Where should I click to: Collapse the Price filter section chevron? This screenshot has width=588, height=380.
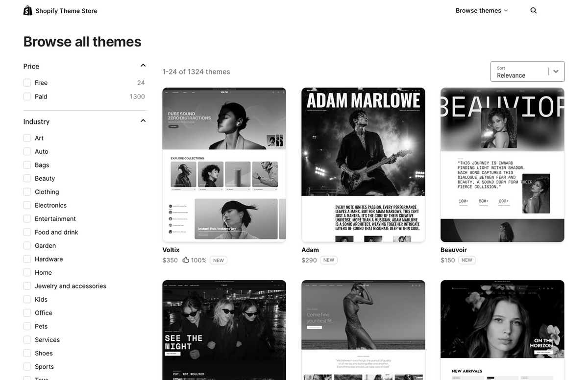pos(143,66)
